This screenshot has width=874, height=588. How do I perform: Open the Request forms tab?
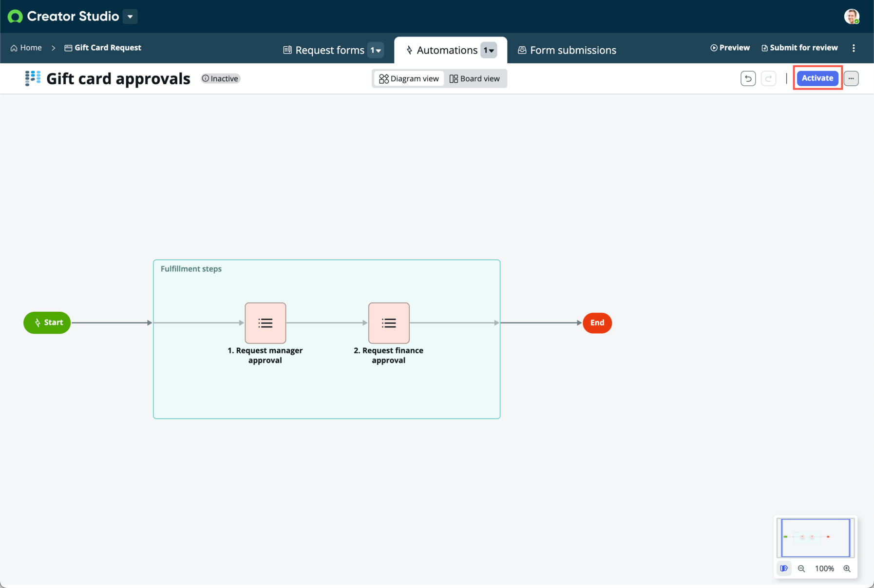tap(323, 50)
